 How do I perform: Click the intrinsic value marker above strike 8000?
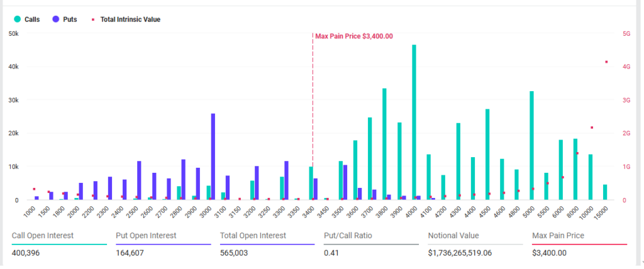(x=577, y=153)
